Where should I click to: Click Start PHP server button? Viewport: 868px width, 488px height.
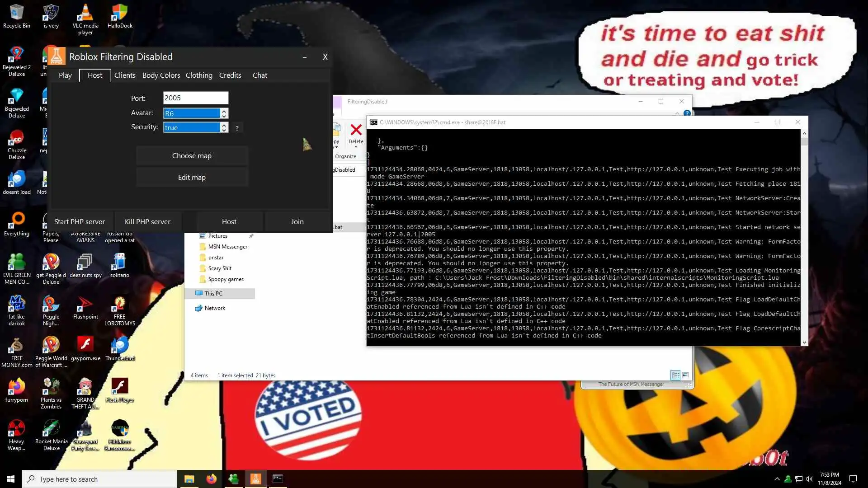tap(80, 222)
